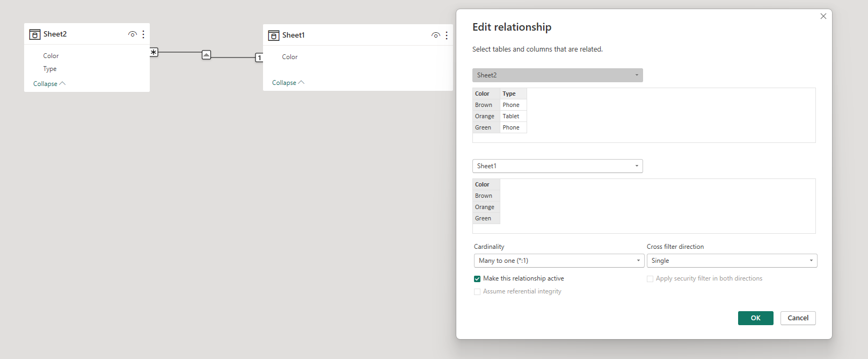Select Type field in Sheet2 card
868x359 pixels.
coord(50,69)
